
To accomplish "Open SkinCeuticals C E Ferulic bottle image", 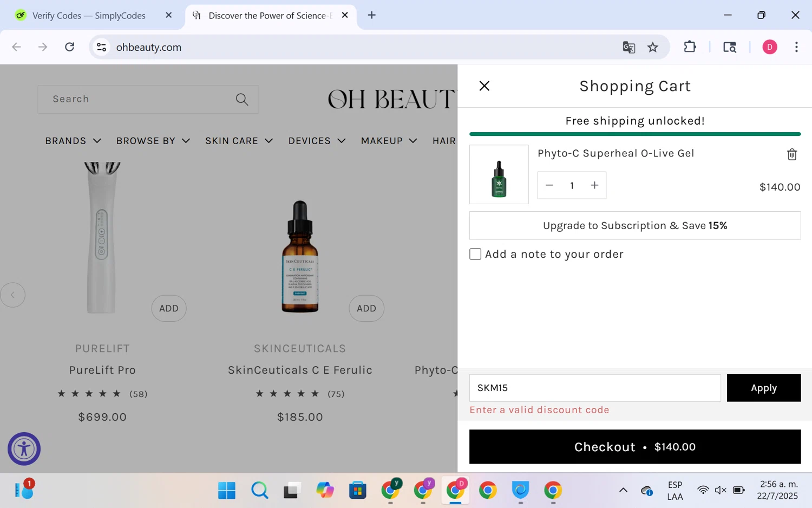I will (x=300, y=256).
